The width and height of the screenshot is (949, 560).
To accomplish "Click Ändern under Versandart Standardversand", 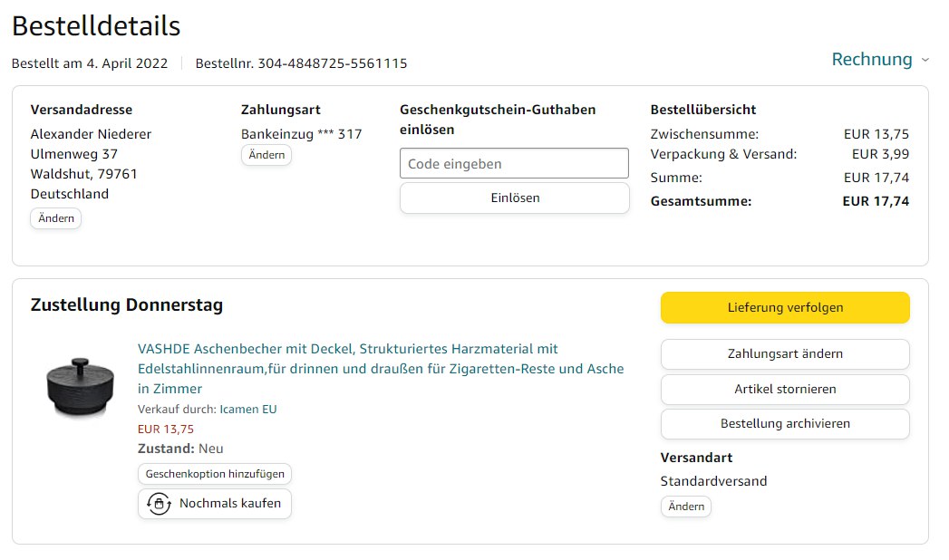I will tap(686, 507).
